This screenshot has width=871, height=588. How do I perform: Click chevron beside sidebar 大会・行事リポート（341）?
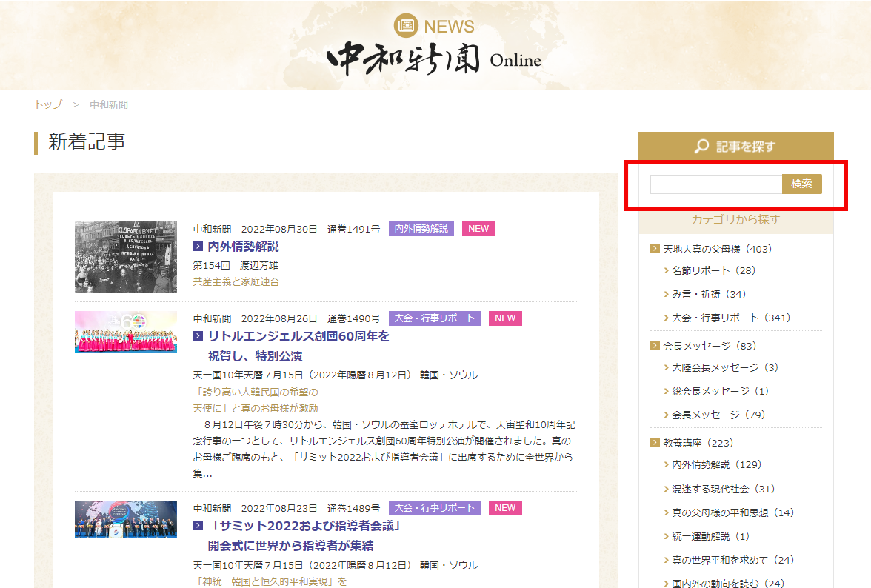(x=666, y=318)
